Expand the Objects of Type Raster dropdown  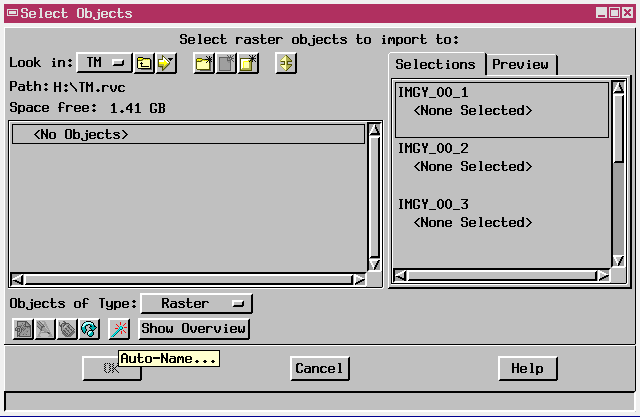pyautogui.click(x=196, y=303)
